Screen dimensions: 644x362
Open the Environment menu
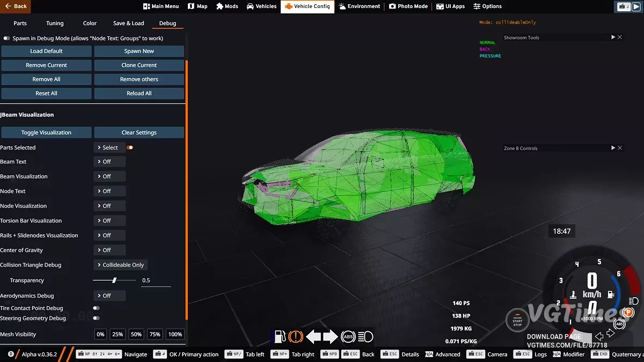pos(360,6)
